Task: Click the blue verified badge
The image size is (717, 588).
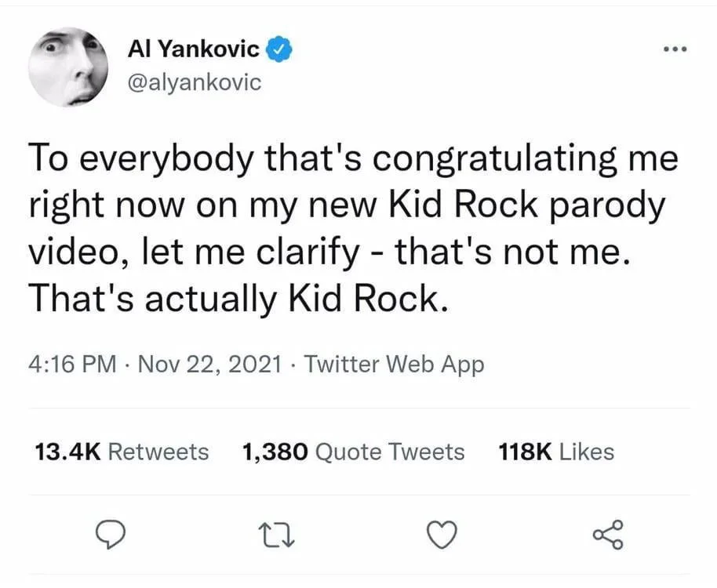Action: (x=281, y=50)
